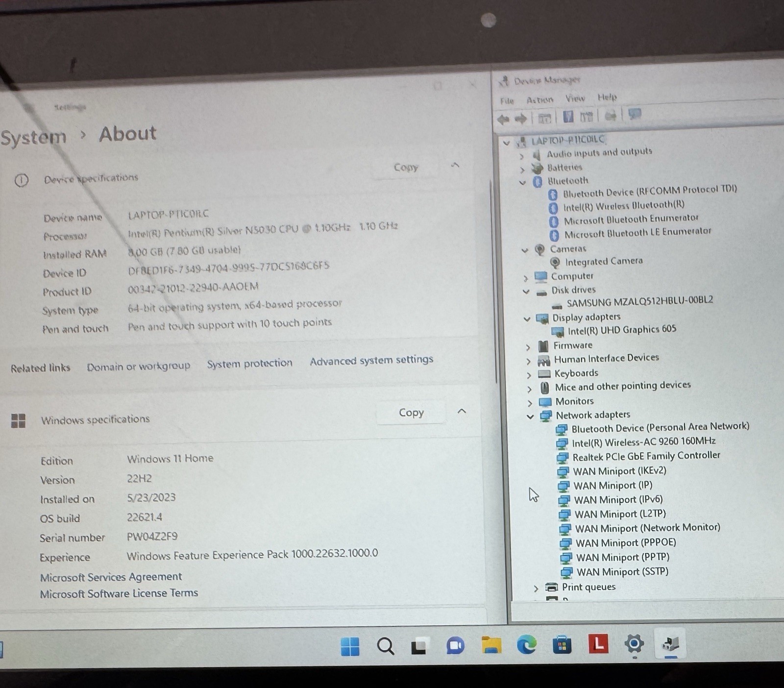Click the Back arrow in Device Manager toolbar

503,119
